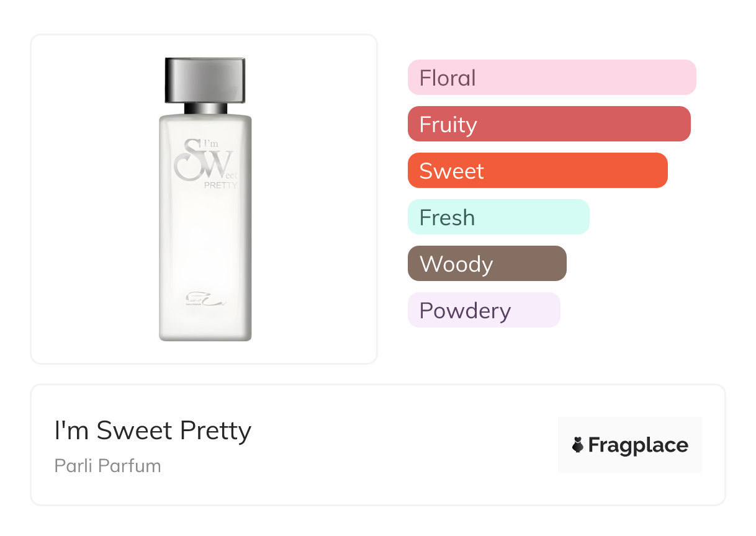Click the Fragplace wordmark text
The width and height of the screenshot is (756, 536).
[638, 445]
